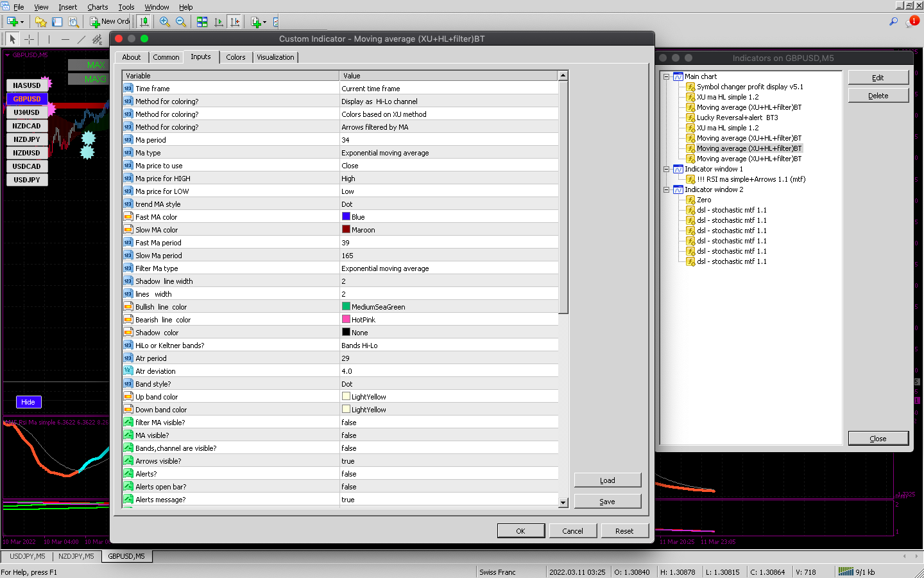Screen dimensions: 924x578
Task: Click the inputs list scroll down arrow
Action: [563, 503]
